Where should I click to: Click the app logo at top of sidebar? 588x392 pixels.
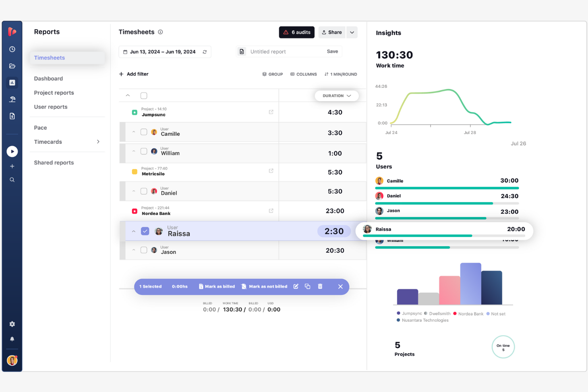(x=12, y=32)
